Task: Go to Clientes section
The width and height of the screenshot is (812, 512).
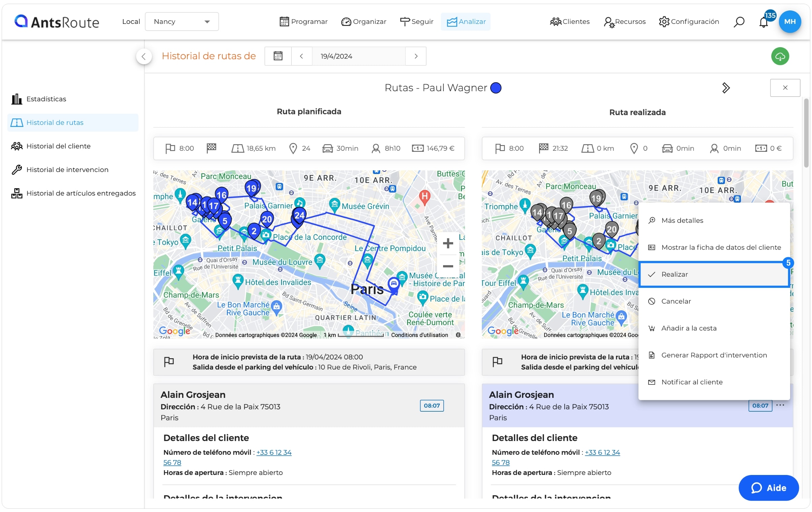Action: (x=569, y=22)
